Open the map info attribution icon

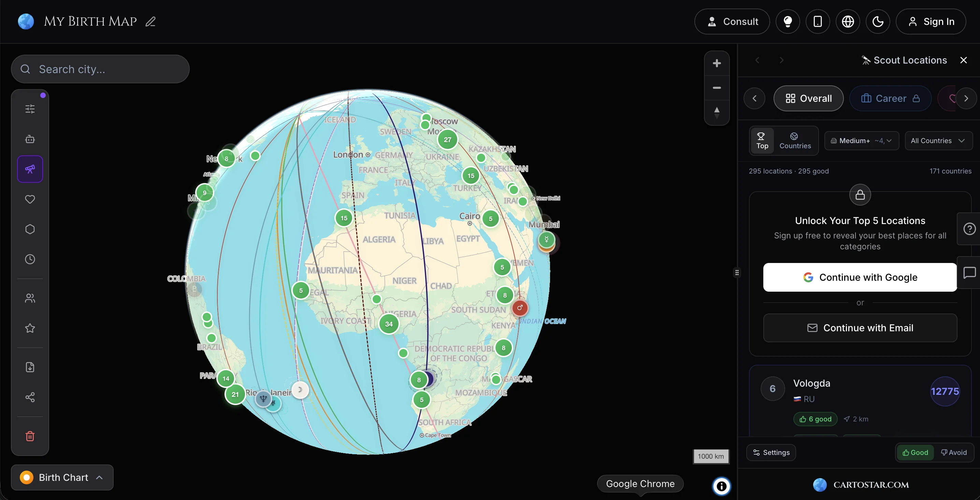tap(721, 486)
